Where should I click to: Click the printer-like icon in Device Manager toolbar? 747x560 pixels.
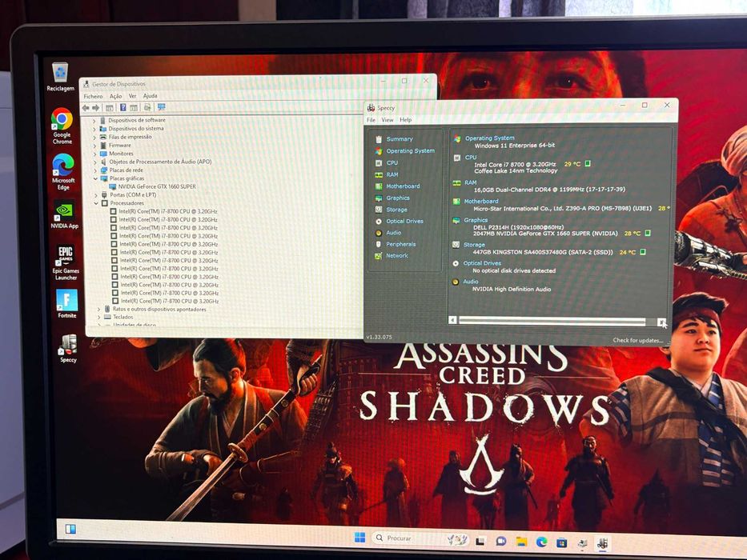(x=147, y=107)
